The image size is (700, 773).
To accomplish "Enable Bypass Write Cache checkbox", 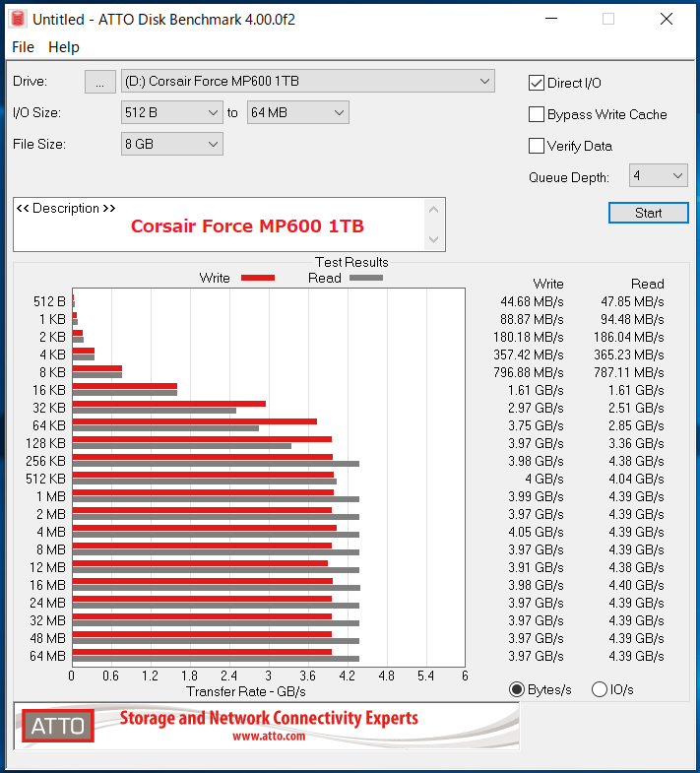I will [x=537, y=114].
